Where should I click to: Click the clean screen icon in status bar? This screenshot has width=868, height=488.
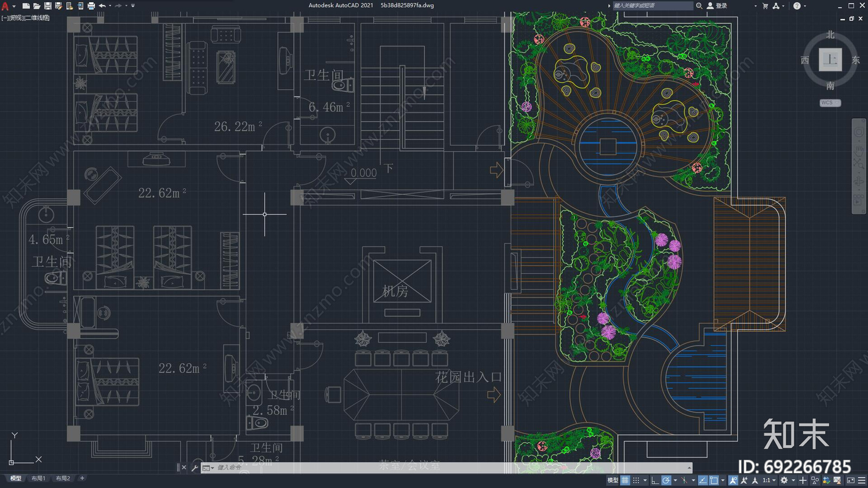[x=851, y=480]
